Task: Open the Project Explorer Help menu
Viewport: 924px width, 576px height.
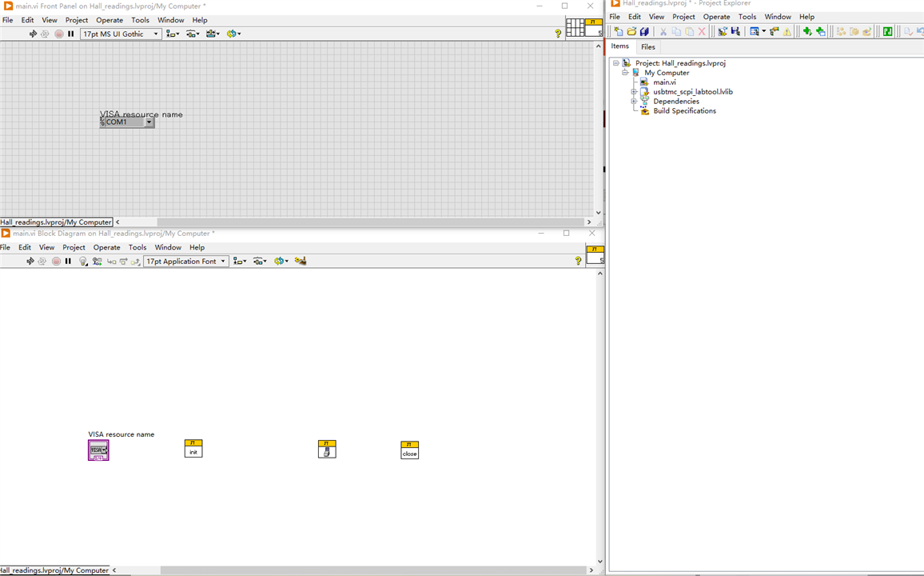Action: pyautogui.click(x=807, y=17)
